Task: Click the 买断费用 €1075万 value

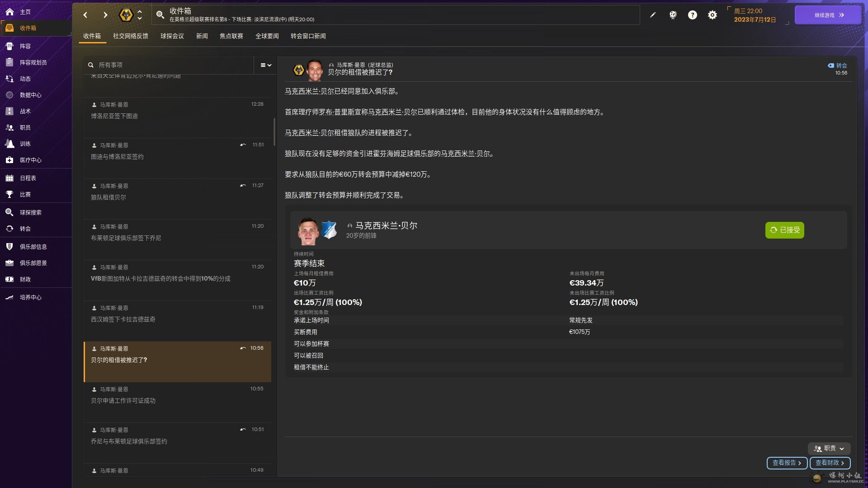Action: (579, 332)
